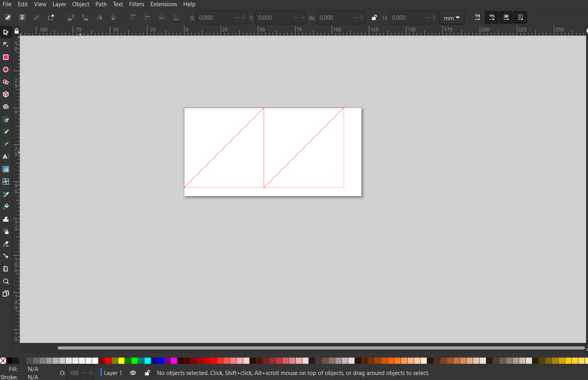The width and height of the screenshot is (588, 380).
Task: Flip selection horizontally
Action: [x=99, y=17]
